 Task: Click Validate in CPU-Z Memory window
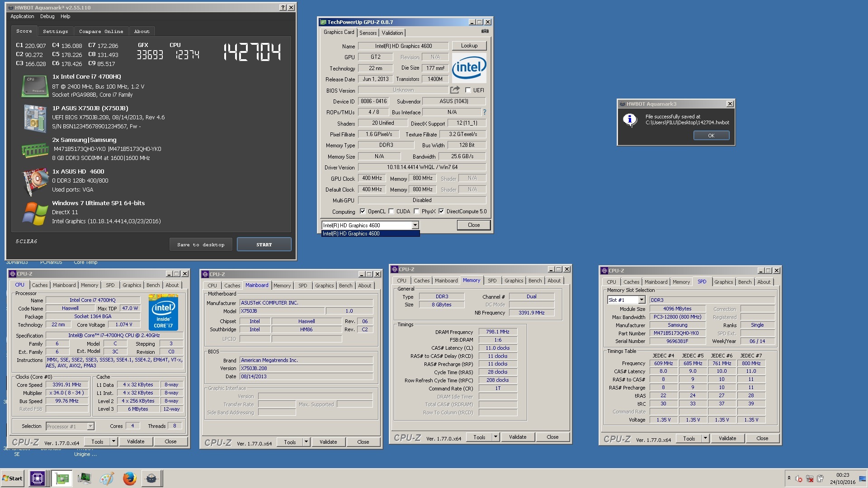point(518,437)
